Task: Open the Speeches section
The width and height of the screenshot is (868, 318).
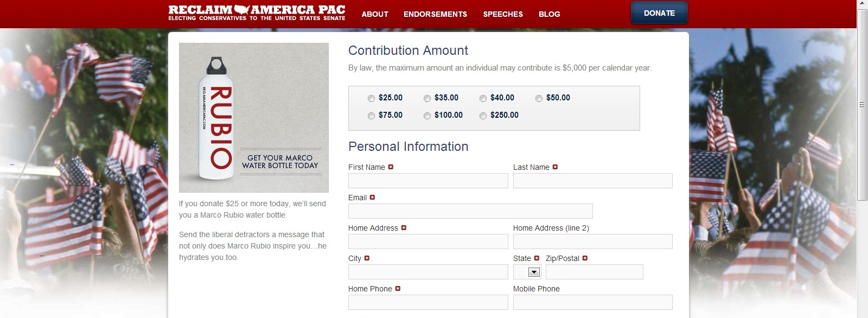Action: tap(503, 14)
